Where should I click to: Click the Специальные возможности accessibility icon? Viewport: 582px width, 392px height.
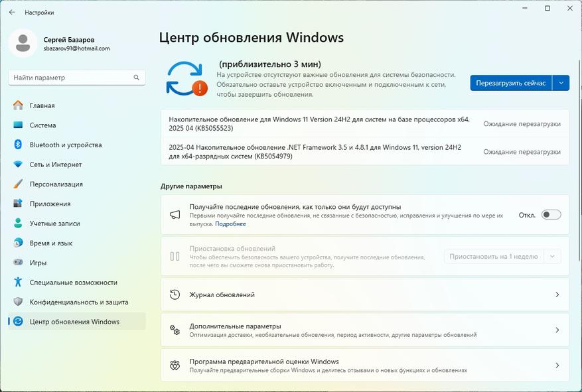click(18, 282)
